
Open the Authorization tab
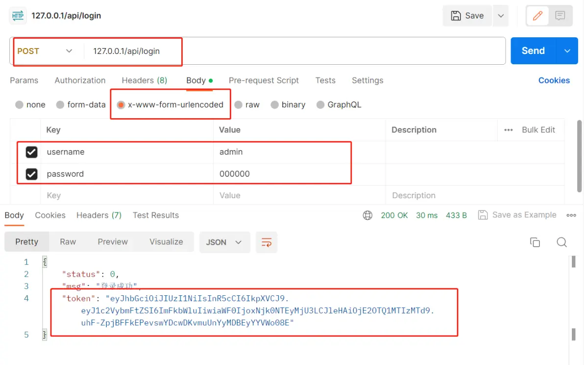[80, 80]
